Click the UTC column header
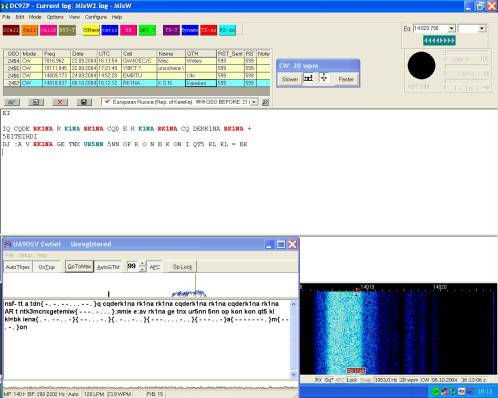 click(x=109, y=53)
